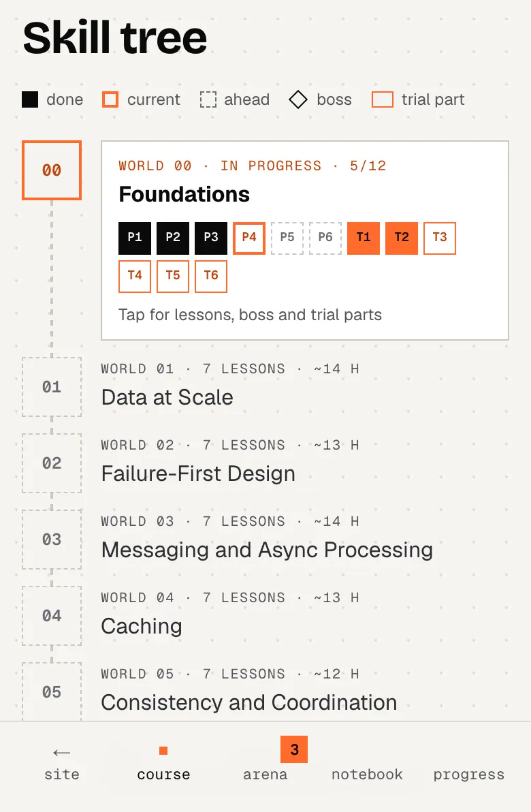Click the boss legend diamond icon
Image resolution: width=531 pixels, height=812 pixels.
click(x=298, y=99)
